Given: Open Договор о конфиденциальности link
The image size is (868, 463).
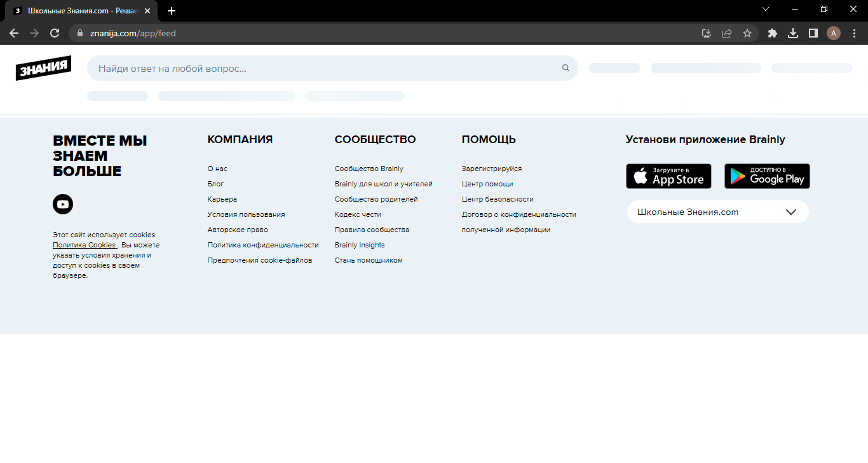Looking at the screenshot, I should pos(519,222).
